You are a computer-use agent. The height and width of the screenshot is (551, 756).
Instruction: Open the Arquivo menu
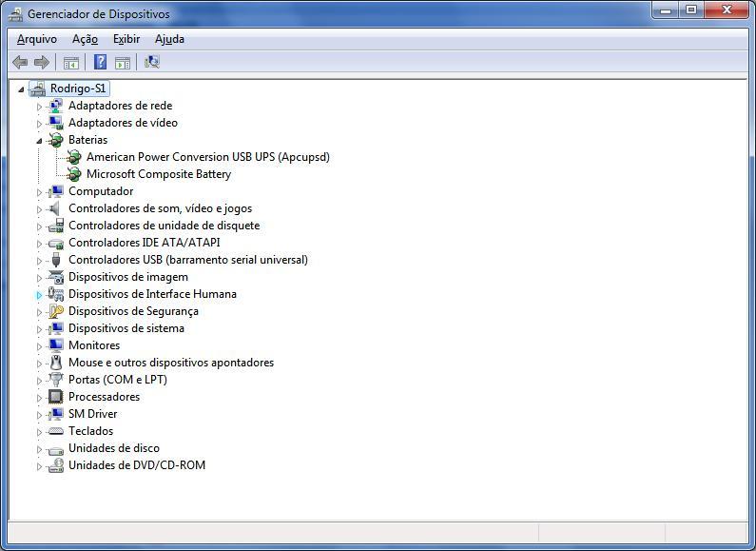click(x=37, y=39)
